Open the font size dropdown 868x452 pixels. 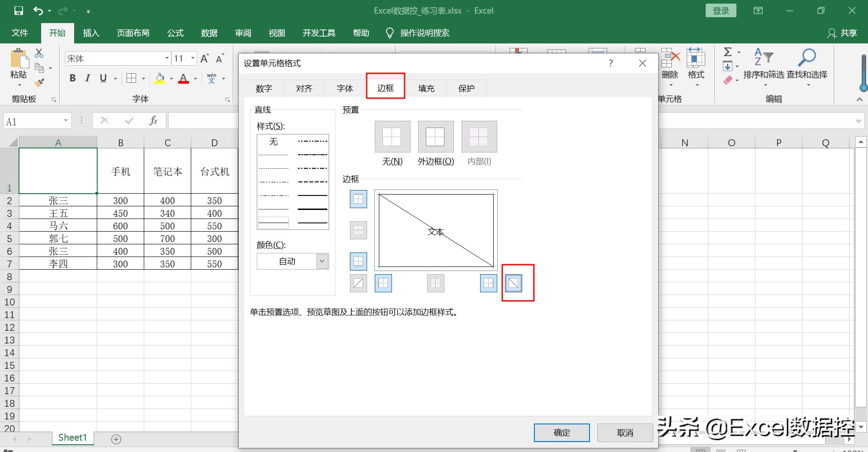(193, 58)
